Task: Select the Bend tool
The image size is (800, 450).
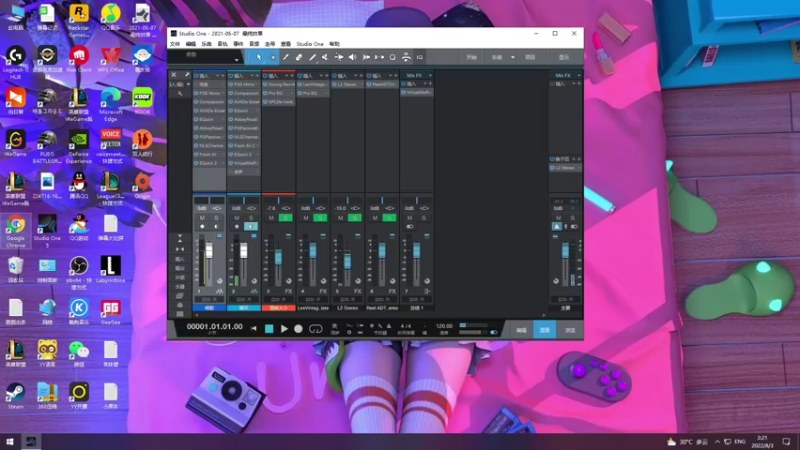Action: (x=339, y=57)
